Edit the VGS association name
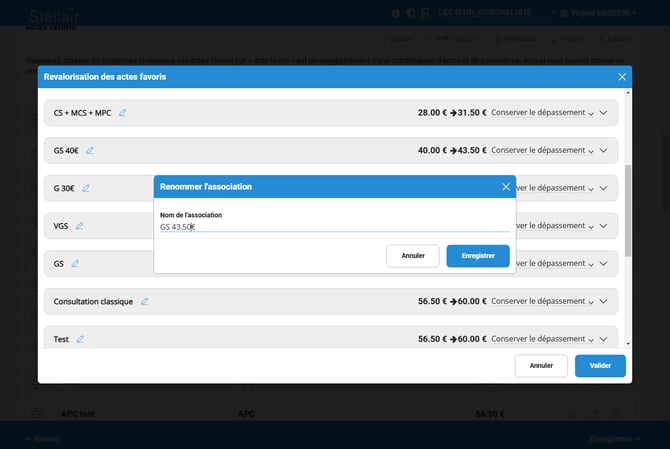Image resolution: width=670 pixels, height=449 pixels. tap(79, 226)
